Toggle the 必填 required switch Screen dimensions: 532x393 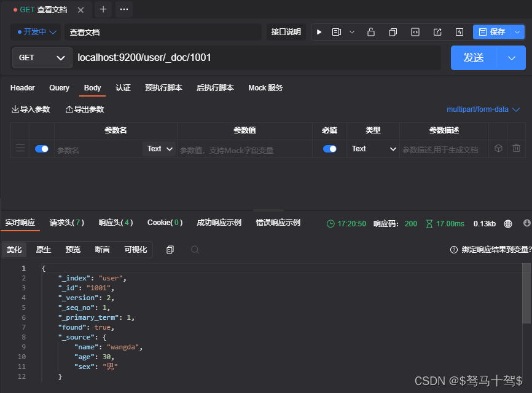(x=329, y=149)
